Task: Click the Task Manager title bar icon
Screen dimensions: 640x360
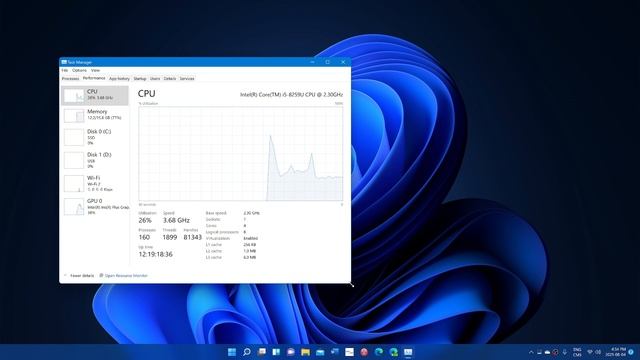Action: 64,62
